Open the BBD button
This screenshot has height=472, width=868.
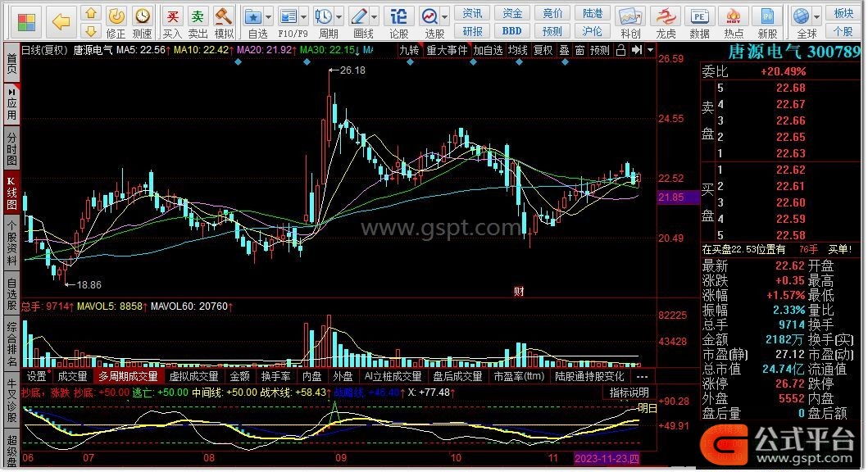[512, 31]
